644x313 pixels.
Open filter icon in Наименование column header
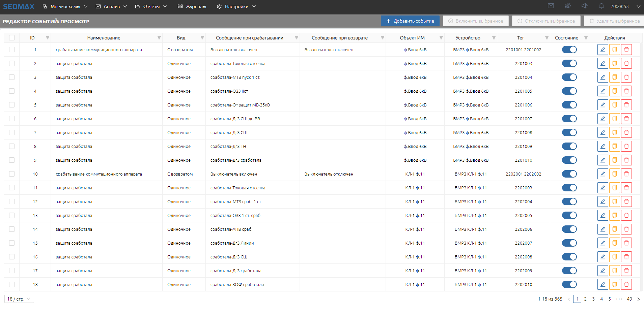tap(159, 38)
